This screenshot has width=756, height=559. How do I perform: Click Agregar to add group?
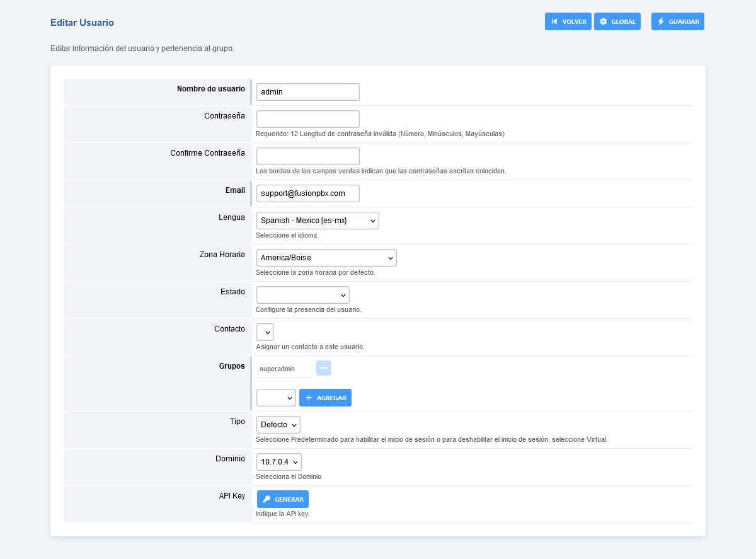[x=325, y=398]
